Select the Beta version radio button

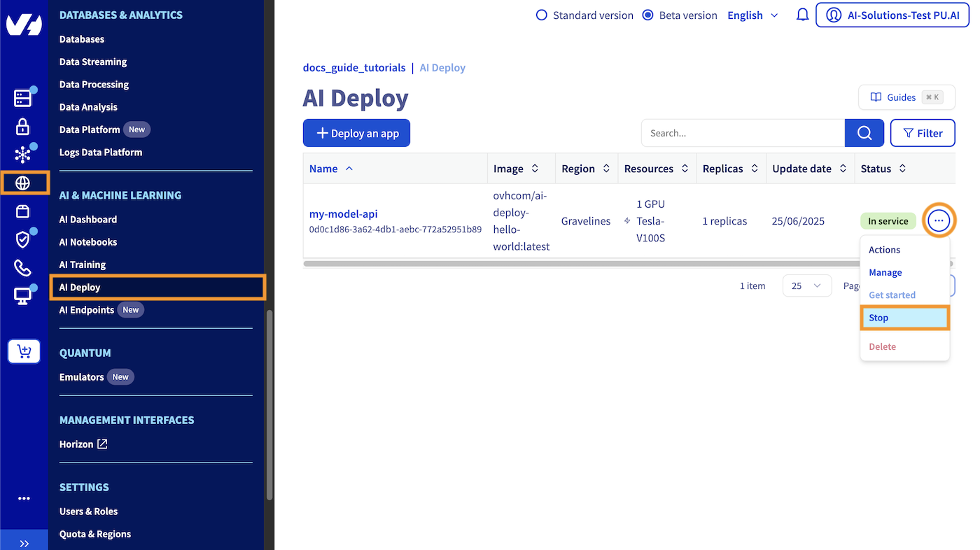[x=647, y=15]
